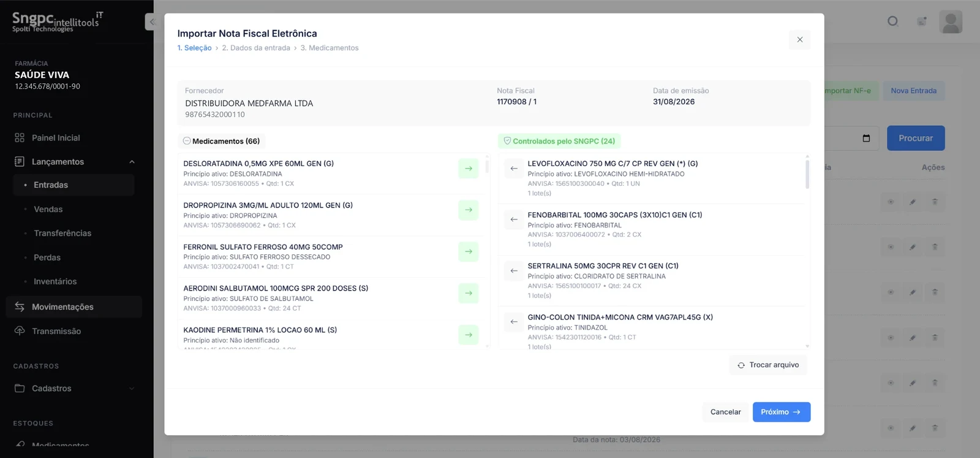Send FENOBARBITAL back with left arrow
The image size is (980, 458).
pos(514,219)
